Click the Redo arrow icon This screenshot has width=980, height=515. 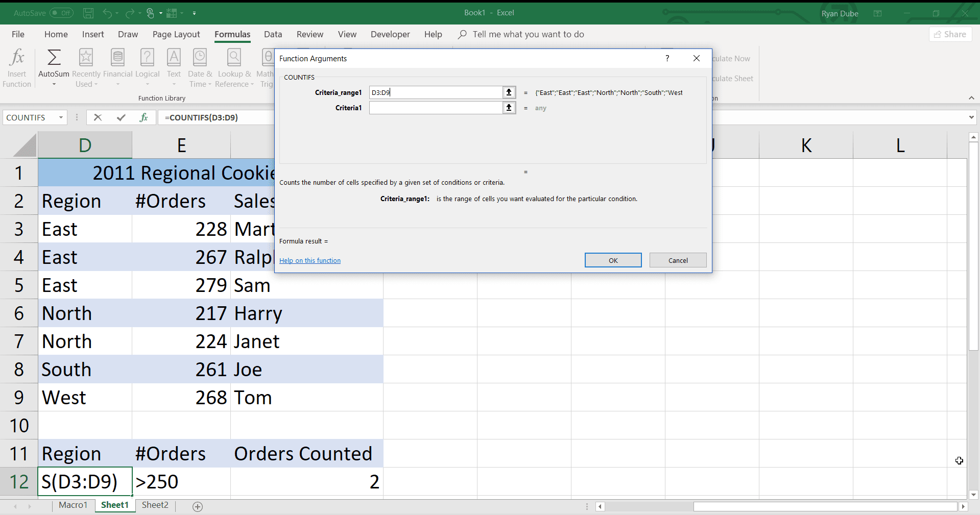pyautogui.click(x=130, y=13)
